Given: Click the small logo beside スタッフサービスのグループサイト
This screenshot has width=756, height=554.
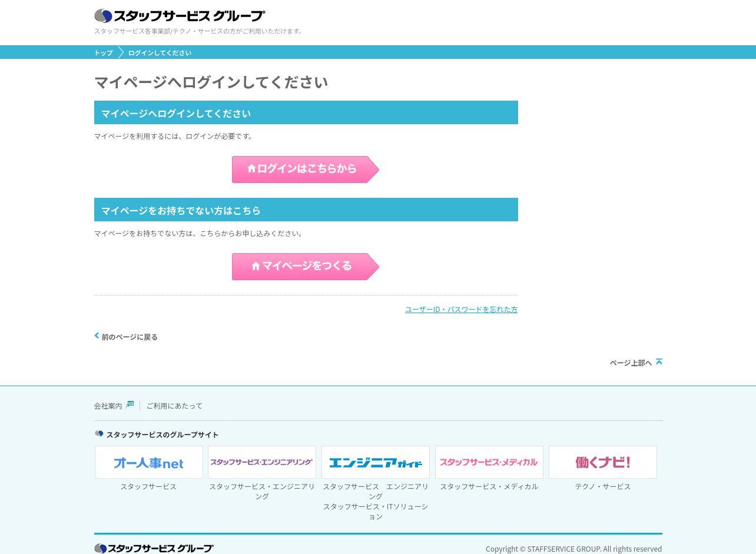Looking at the screenshot, I should (99, 434).
